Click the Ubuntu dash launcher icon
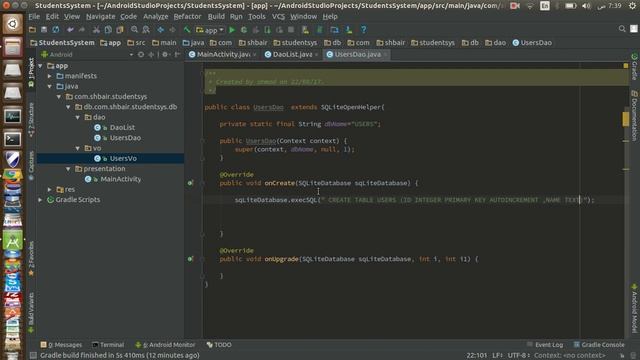Screen dimensions: 640x360 pos(13,24)
